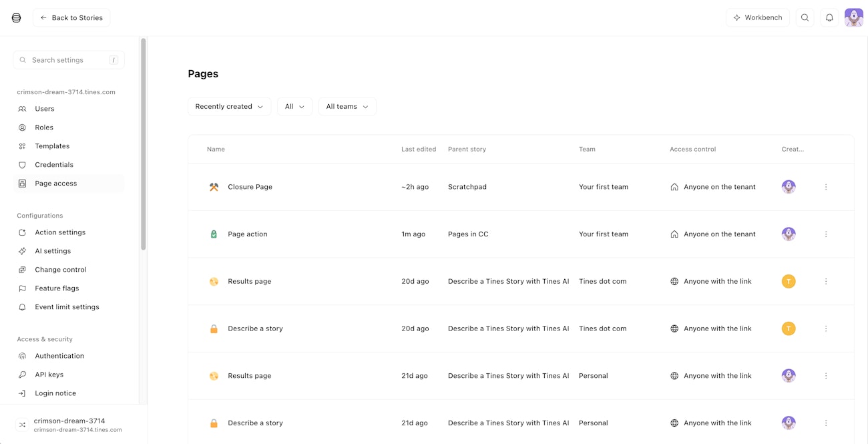This screenshot has width=868, height=444.
Task: Open more options for Page action row
Action: point(826,234)
